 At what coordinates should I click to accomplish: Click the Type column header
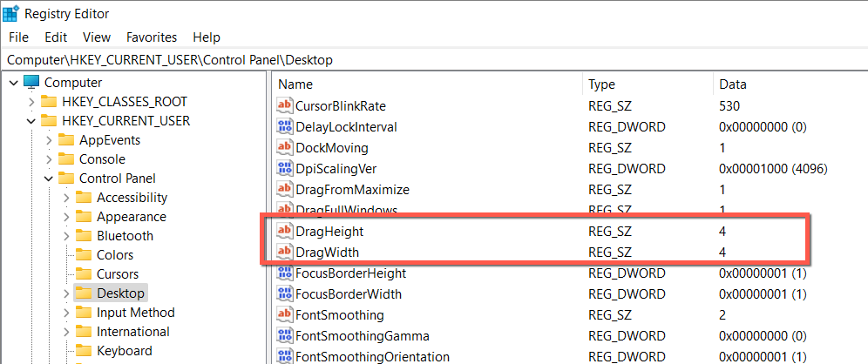pyautogui.click(x=601, y=84)
